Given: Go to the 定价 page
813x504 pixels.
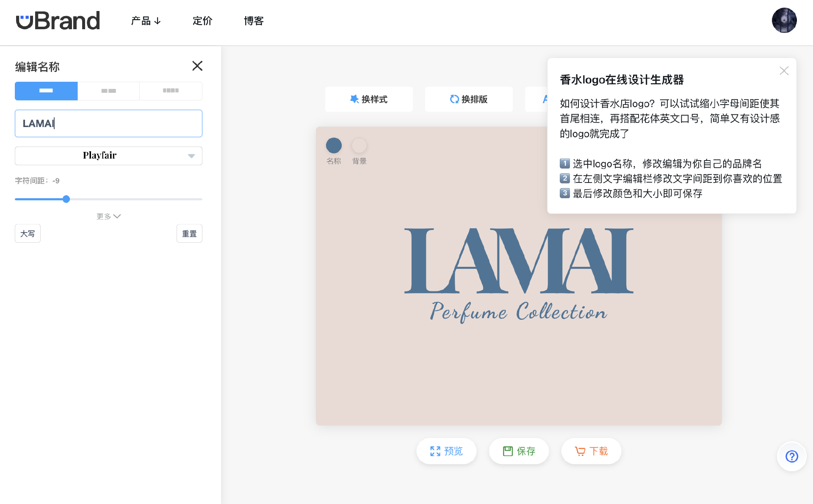Looking at the screenshot, I should pyautogui.click(x=202, y=21).
